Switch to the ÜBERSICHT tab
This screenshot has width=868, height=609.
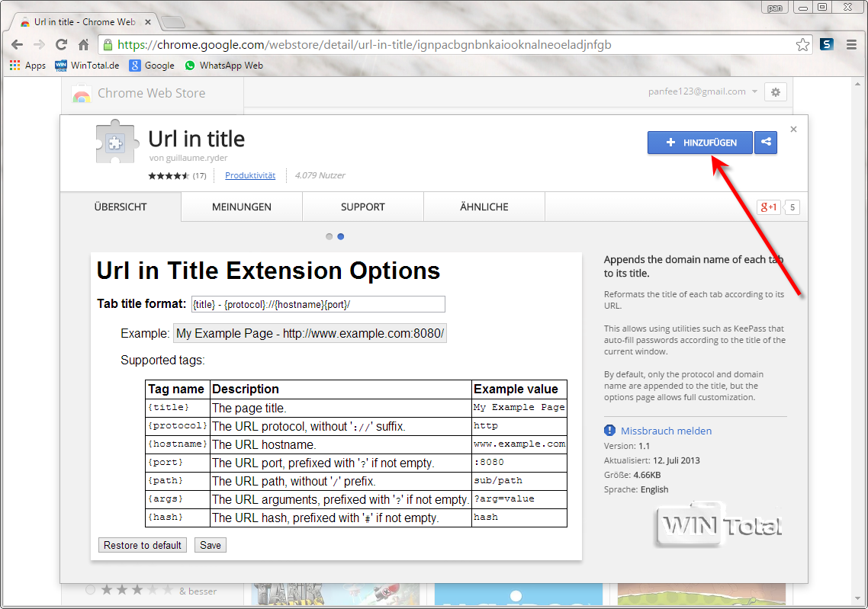point(121,207)
